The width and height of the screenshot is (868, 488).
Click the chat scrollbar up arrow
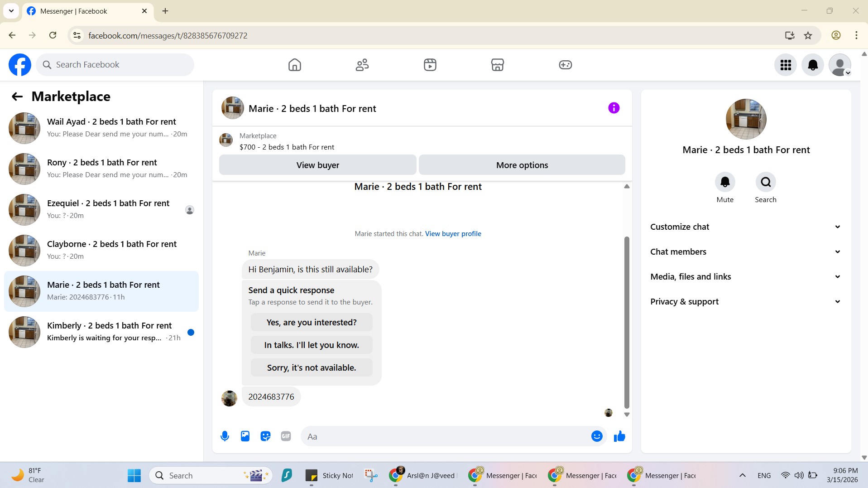[627, 186]
